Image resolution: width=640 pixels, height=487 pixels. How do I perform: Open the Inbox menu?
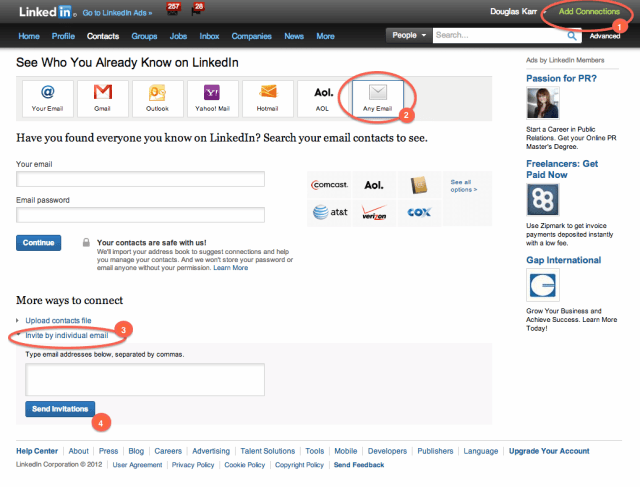(x=209, y=36)
